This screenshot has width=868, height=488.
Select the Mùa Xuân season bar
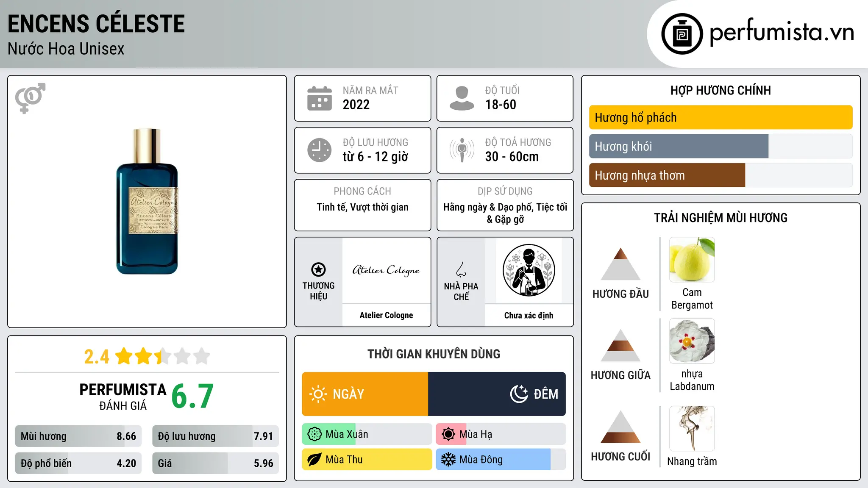point(367,434)
